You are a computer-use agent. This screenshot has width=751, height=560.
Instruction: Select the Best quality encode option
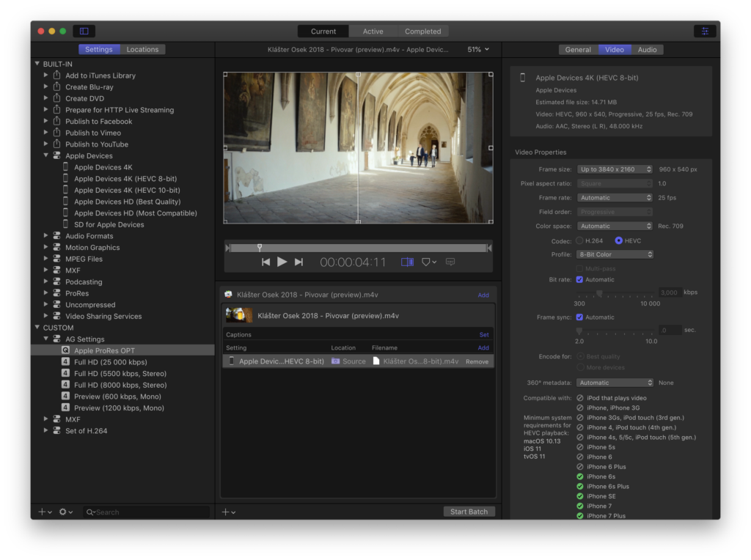[581, 356]
